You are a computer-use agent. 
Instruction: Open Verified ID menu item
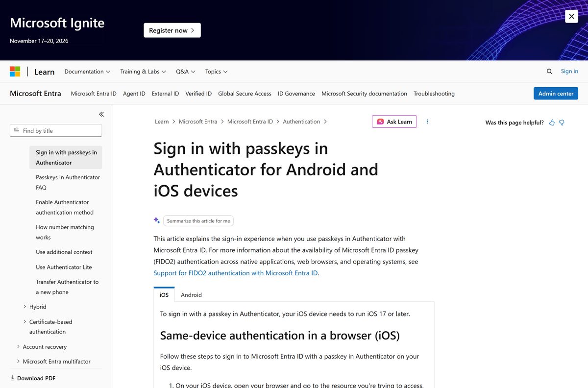point(198,94)
